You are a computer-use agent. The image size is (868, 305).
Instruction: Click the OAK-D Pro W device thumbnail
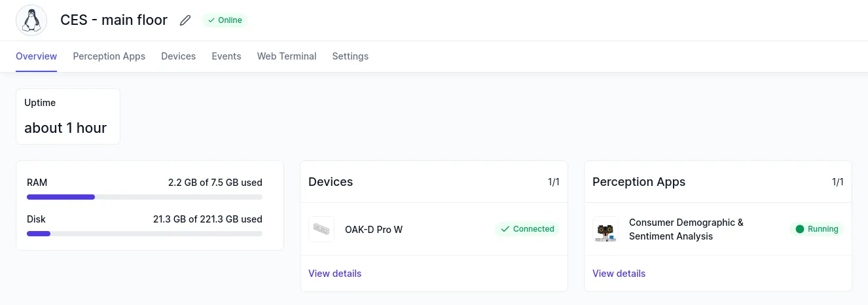321,229
